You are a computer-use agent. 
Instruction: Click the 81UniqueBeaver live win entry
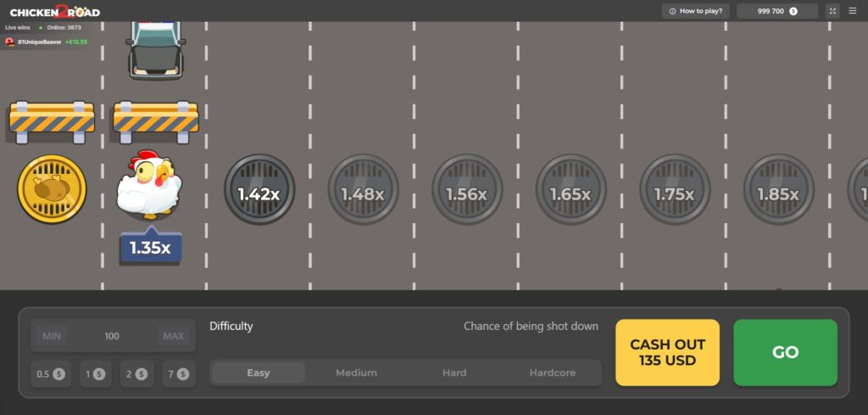click(x=47, y=42)
